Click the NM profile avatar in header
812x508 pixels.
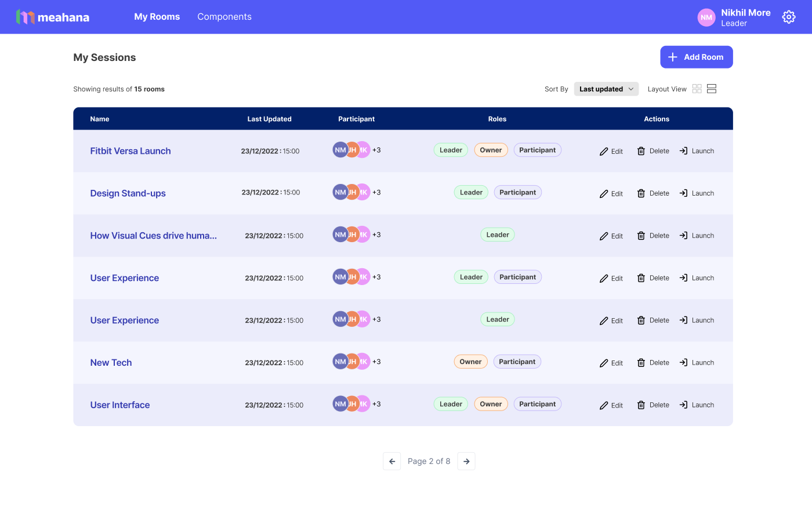pyautogui.click(x=706, y=17)
